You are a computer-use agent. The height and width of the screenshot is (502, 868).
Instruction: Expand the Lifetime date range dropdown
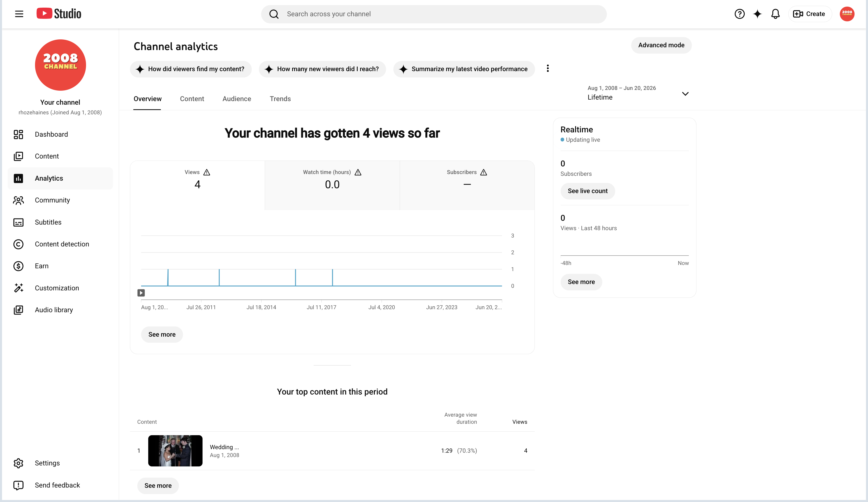(638, 93)
